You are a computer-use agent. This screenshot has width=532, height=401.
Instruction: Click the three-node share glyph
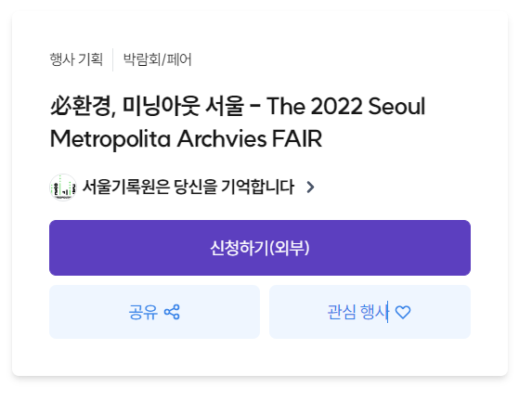point(172,312)
